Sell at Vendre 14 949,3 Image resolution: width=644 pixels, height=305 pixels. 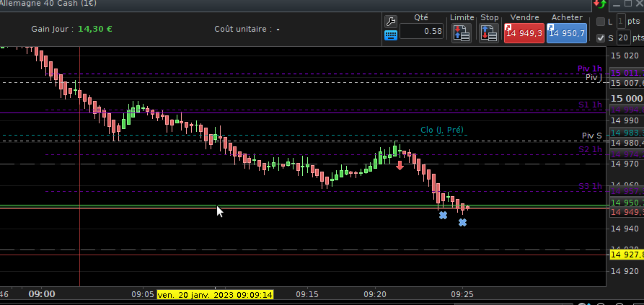tap(525, 33)
